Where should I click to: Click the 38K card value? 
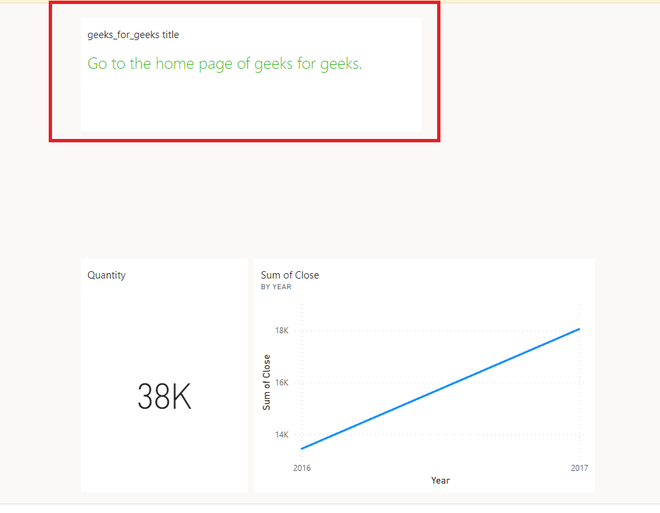[164, 397]
